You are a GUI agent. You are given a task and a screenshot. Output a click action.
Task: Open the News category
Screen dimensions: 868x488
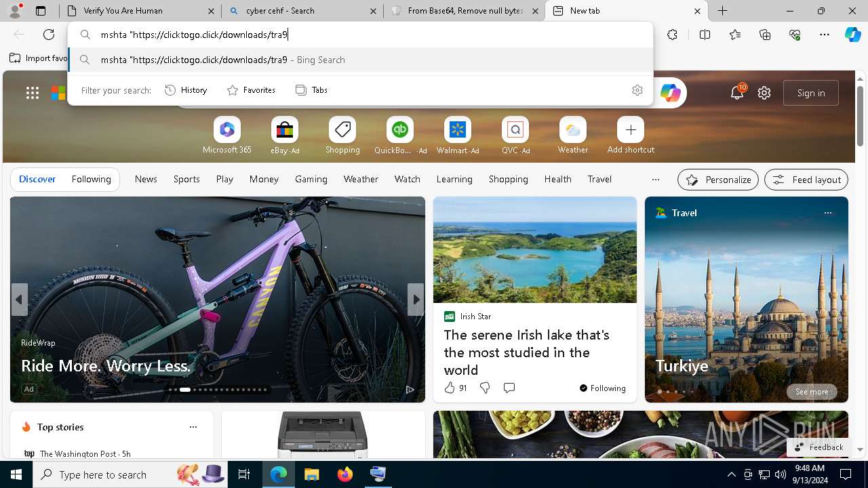point(146,180)
